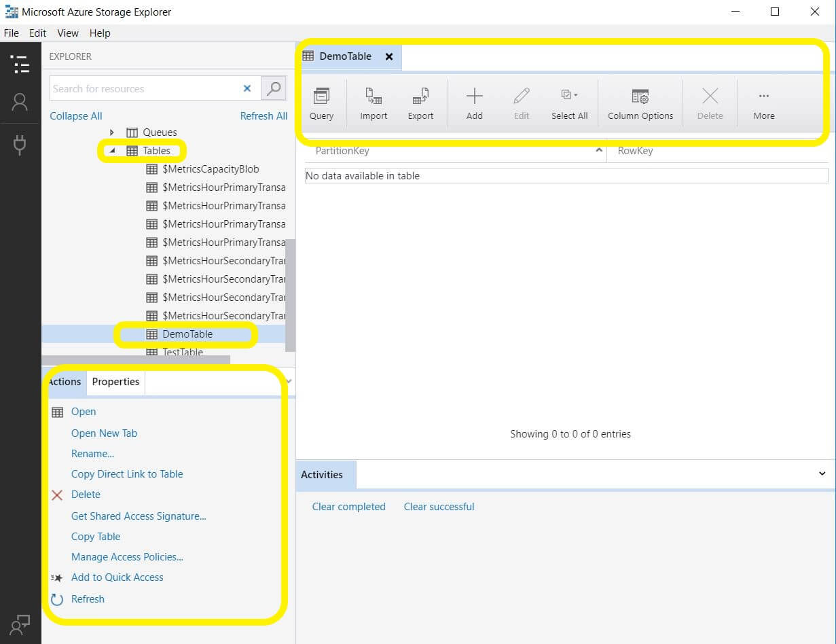Click the explorer tree vertical scrollbar
836x644 pixels.
(x=291, y=295)
